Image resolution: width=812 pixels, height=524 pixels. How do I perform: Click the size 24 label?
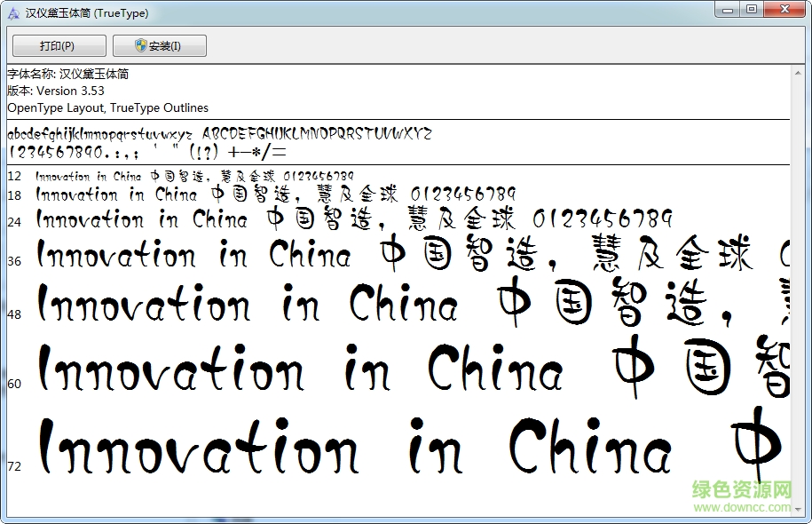point(14,222)
